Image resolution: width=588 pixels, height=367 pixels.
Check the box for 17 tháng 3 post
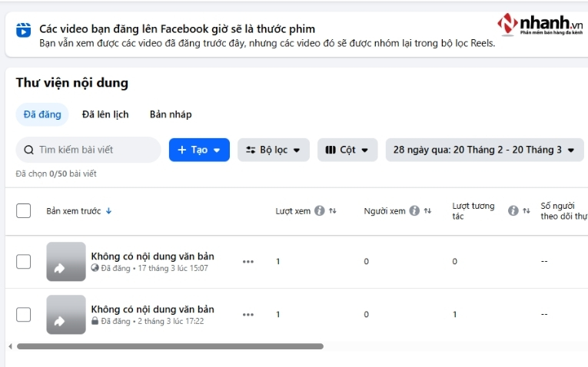(x=23, y=261)
